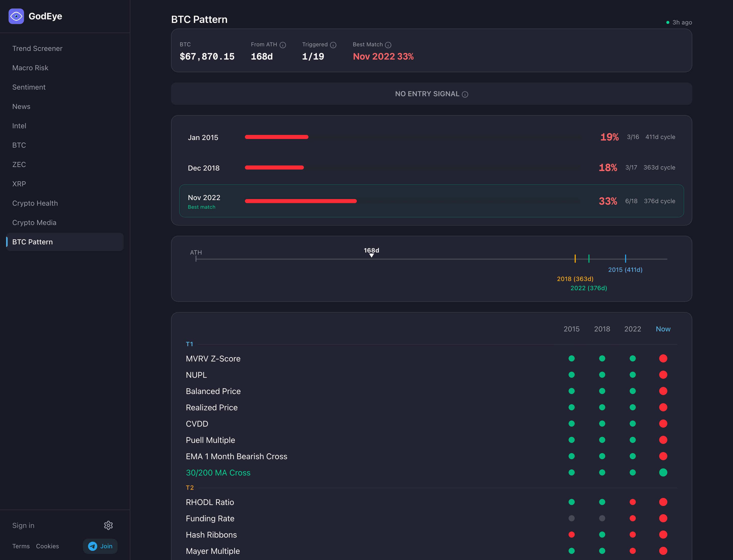Open Crypto Health in sidebar
Screen dimensions: 733x560
point(35,203)
